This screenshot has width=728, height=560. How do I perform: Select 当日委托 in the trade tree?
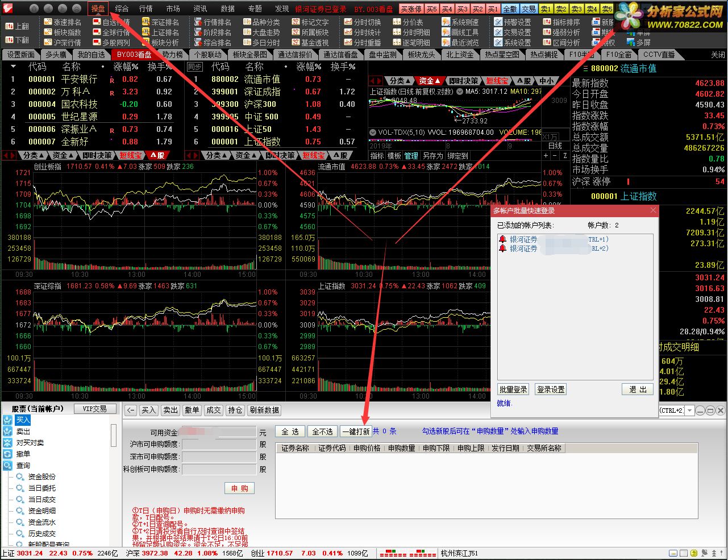42,488
